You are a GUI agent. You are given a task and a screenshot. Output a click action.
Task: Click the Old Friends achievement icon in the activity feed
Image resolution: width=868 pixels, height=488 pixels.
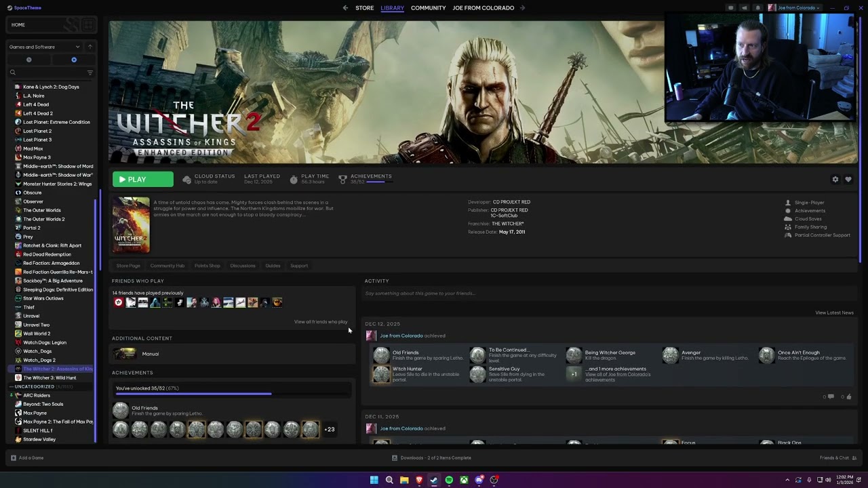(x=382, y=355)
